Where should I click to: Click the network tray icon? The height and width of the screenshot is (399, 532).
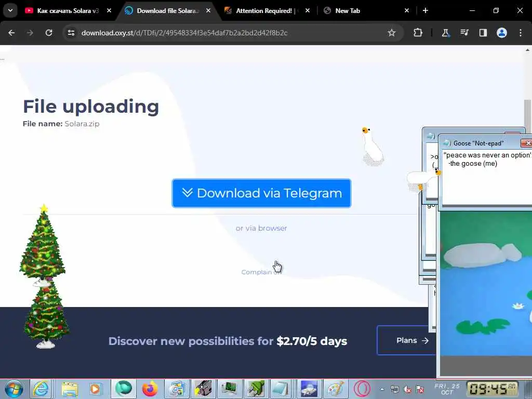395,390
